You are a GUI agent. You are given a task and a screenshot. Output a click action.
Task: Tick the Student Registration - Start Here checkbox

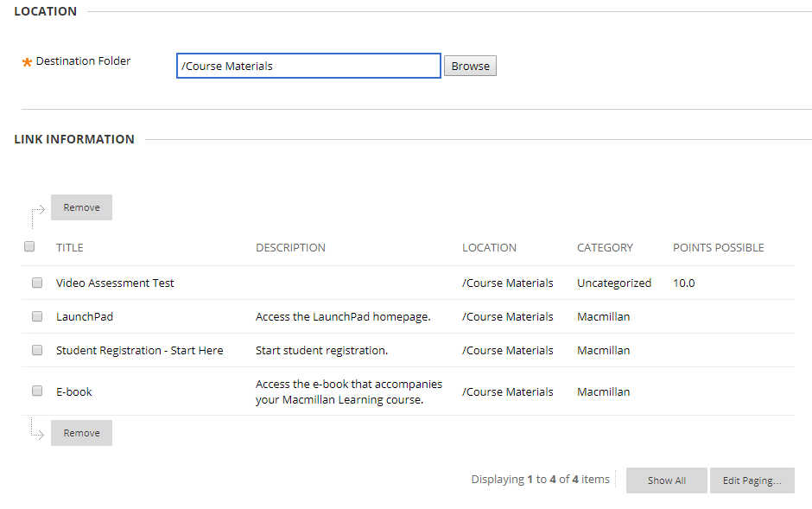tap(37, 350)
